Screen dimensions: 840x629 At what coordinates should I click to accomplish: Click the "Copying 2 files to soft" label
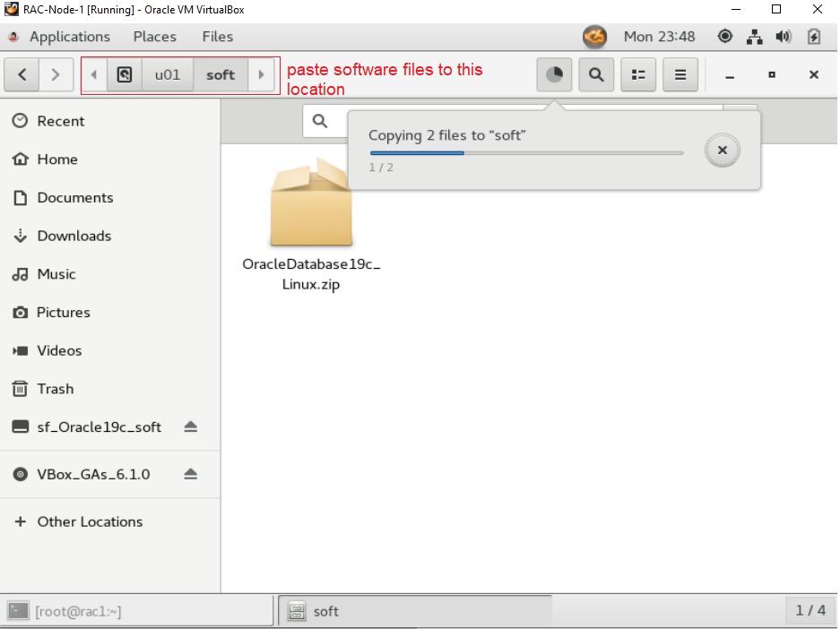pos(446,135)
